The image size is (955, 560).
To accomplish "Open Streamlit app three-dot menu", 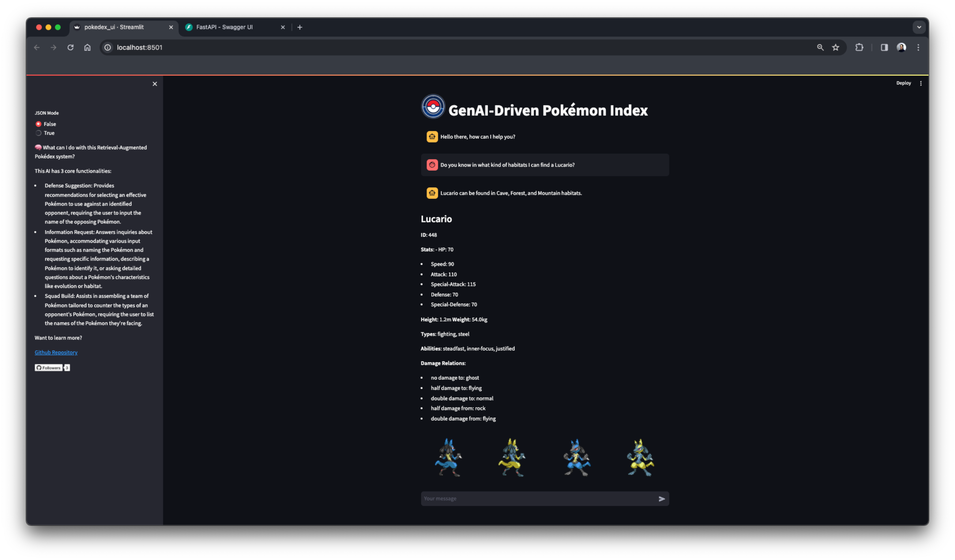I will pos(921,83).
